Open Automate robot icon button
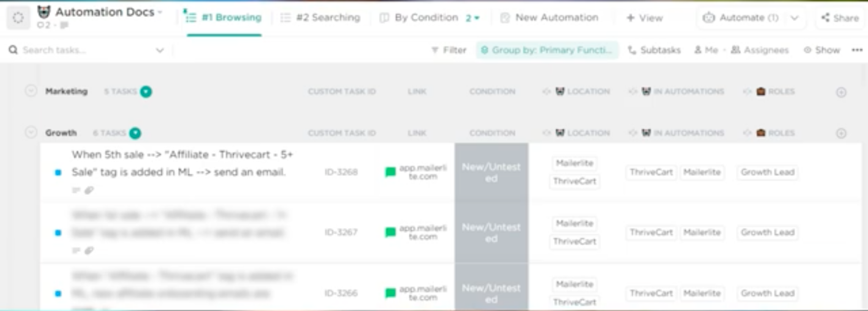The height and width of the screenshot is (311, 868). point(709,18)
